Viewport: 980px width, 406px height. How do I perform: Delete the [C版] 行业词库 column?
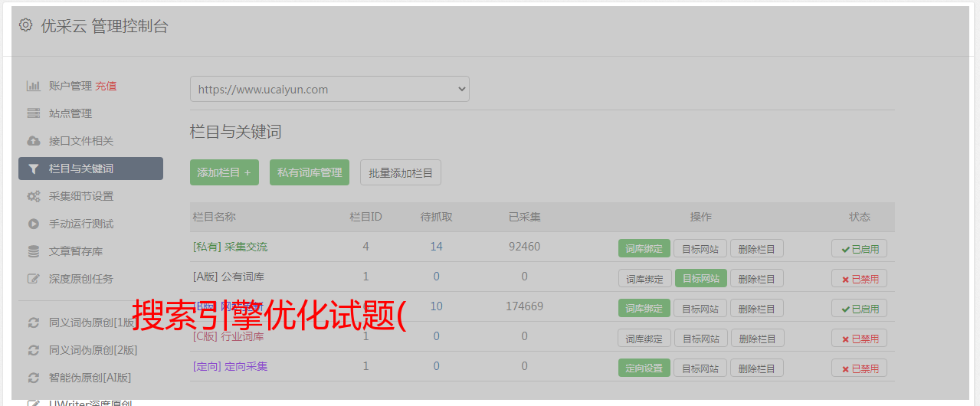[x=757, y=338]
